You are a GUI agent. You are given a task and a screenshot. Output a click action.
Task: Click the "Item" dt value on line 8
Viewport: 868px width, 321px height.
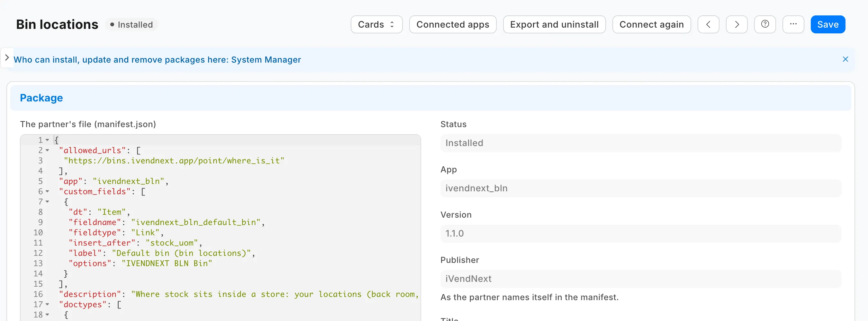112,212
